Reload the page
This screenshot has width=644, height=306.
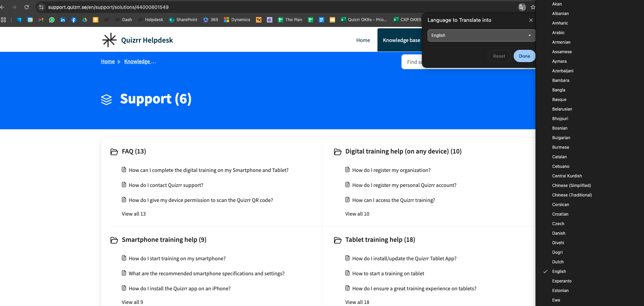click(27, 7)
